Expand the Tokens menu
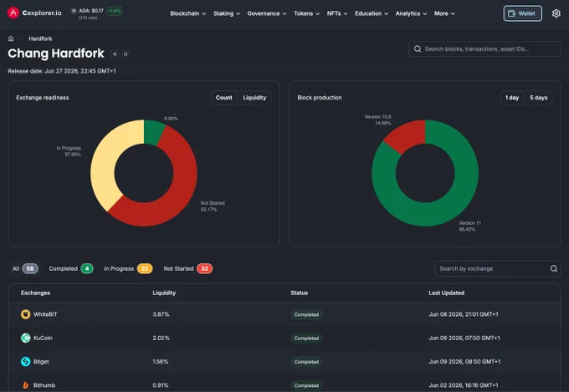Screen dimensions: 569x392 [x=306, y=13]
